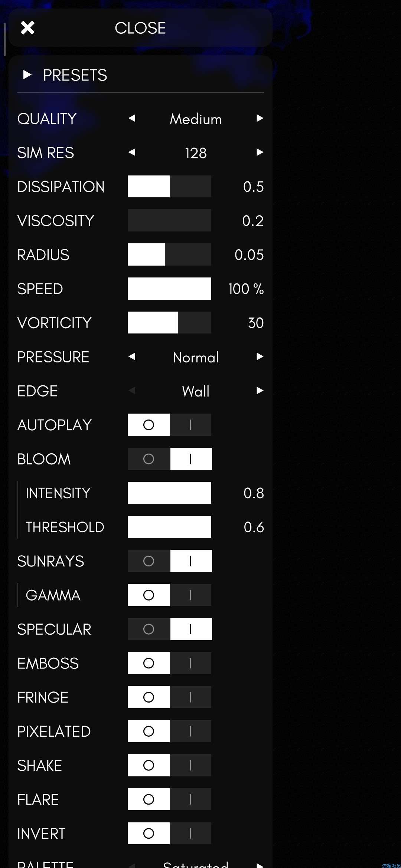Viewport: 401px width, 868px height.
Task: Click the X close icon
Action: tap(27, 28)
